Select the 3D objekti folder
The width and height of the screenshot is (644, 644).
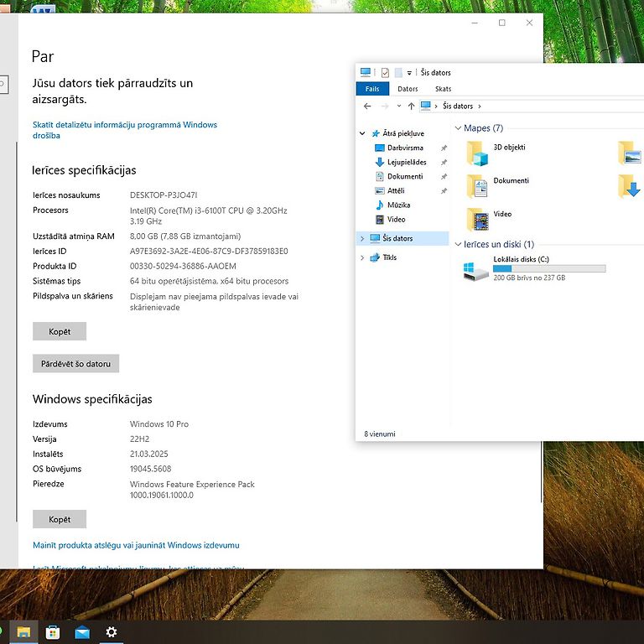[x=496, y=153]
